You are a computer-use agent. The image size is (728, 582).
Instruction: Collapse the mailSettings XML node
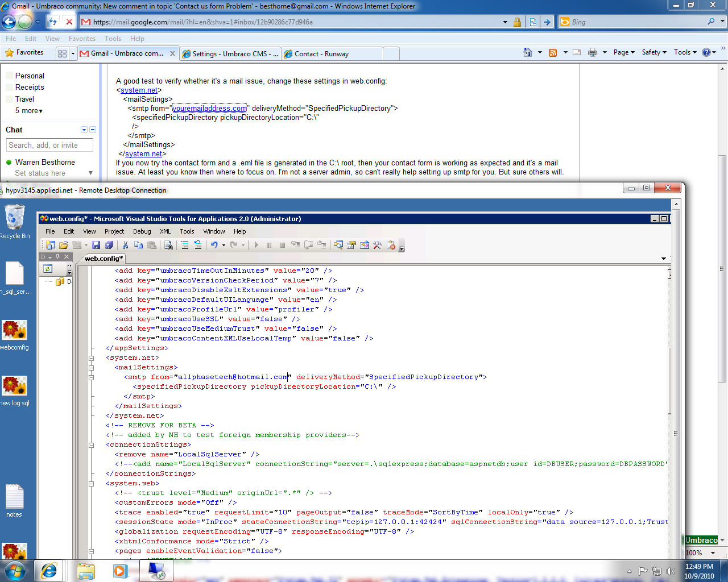[91, 368]
